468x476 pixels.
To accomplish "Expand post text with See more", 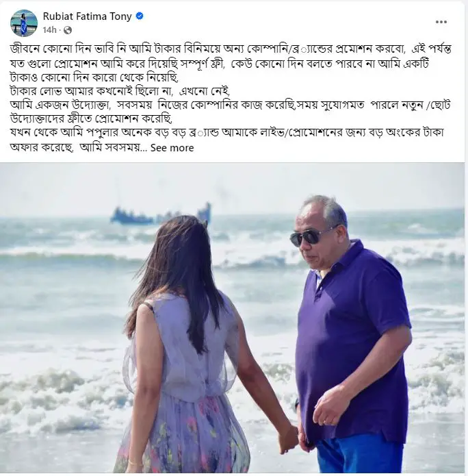I will [x=172, y=148].
